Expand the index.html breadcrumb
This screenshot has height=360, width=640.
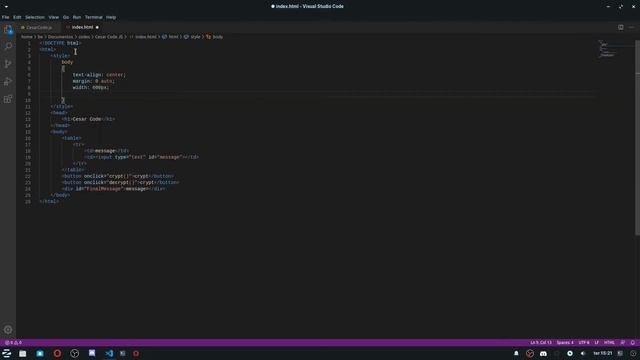146,37
